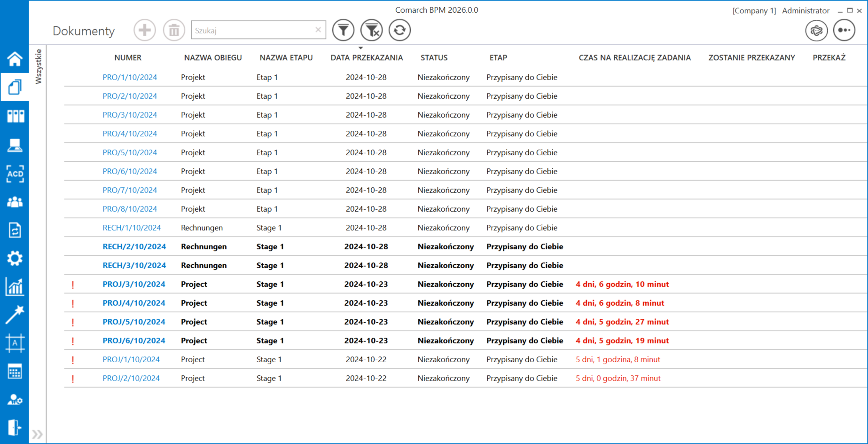This screenshot has height=444, width=868.
Task: Click the calendar icon in sidebar
Action: (x=15, y=372)
